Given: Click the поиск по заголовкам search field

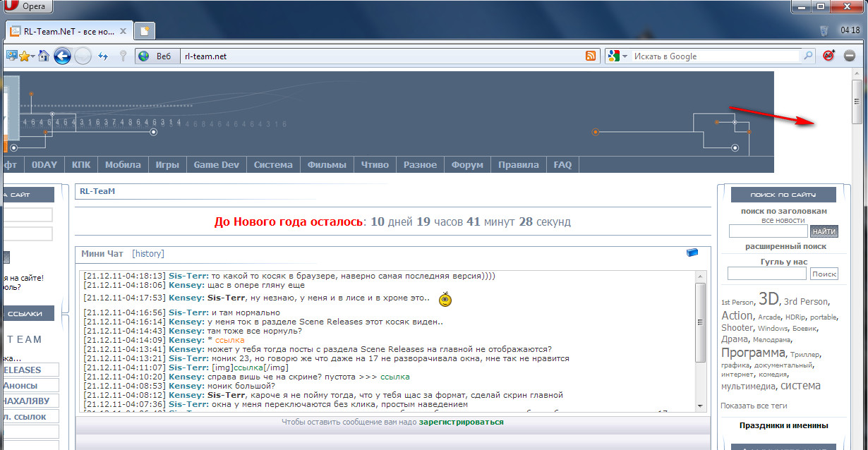Looking at the screenshot, I should pos(768,231).
